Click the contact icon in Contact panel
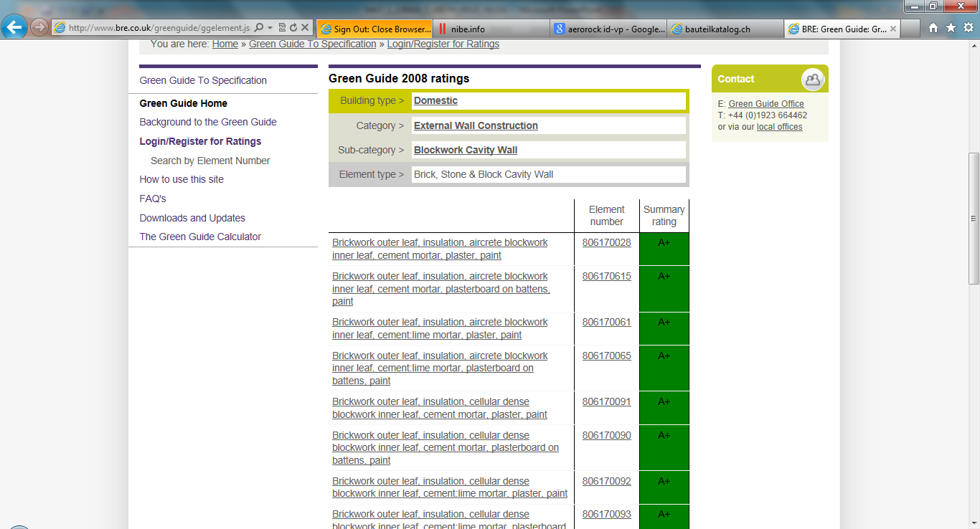 (x=812, y=79)
